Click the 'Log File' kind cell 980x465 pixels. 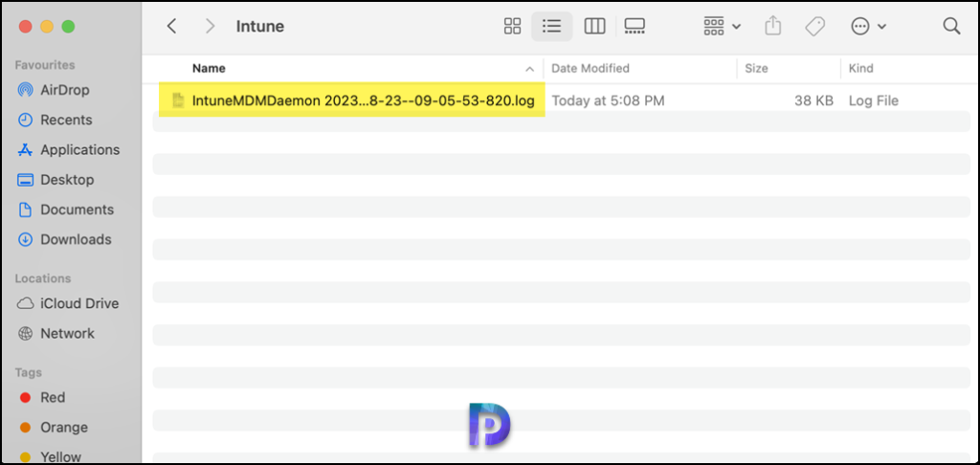(x=873, y=100)
